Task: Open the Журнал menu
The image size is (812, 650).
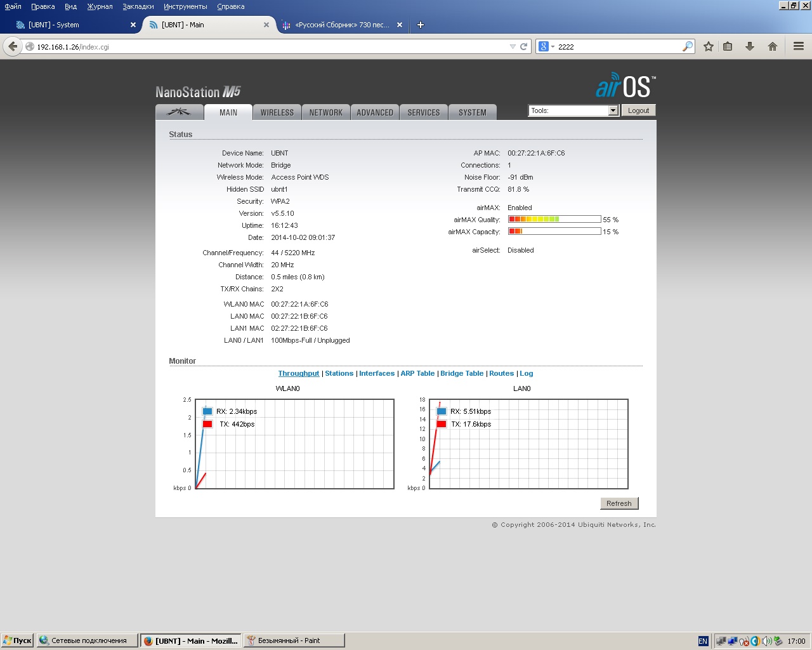Action: [x=100, y=6]
